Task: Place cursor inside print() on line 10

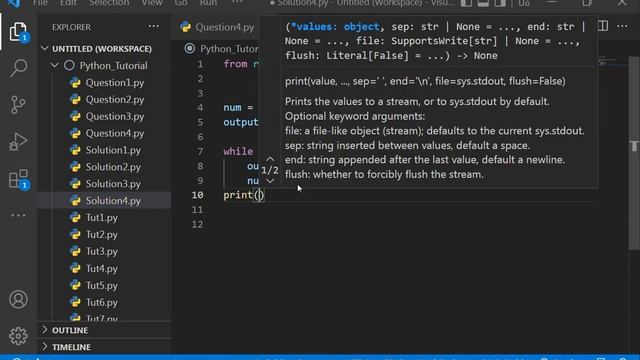Action: tap(259, 195)
